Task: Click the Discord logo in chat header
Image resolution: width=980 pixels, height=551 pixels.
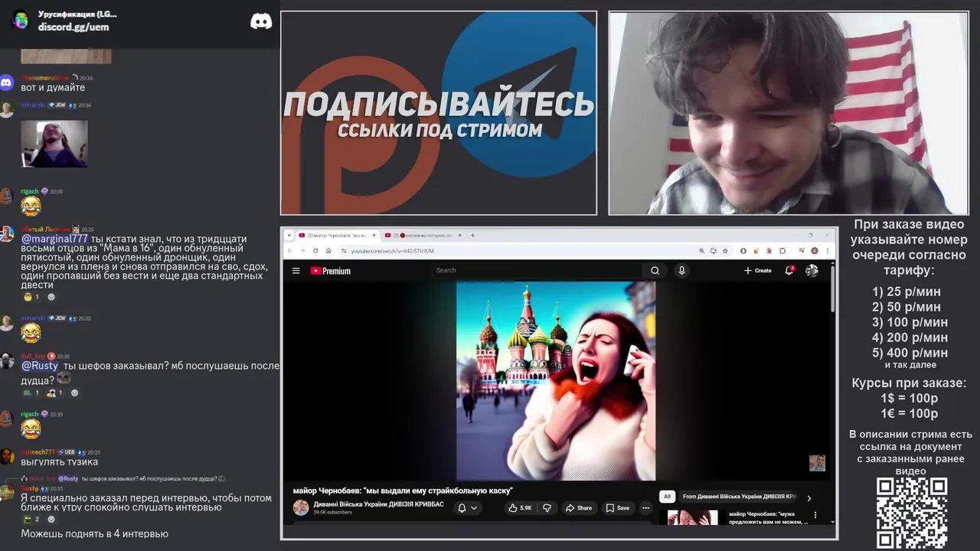Action: tap(261, 21)
